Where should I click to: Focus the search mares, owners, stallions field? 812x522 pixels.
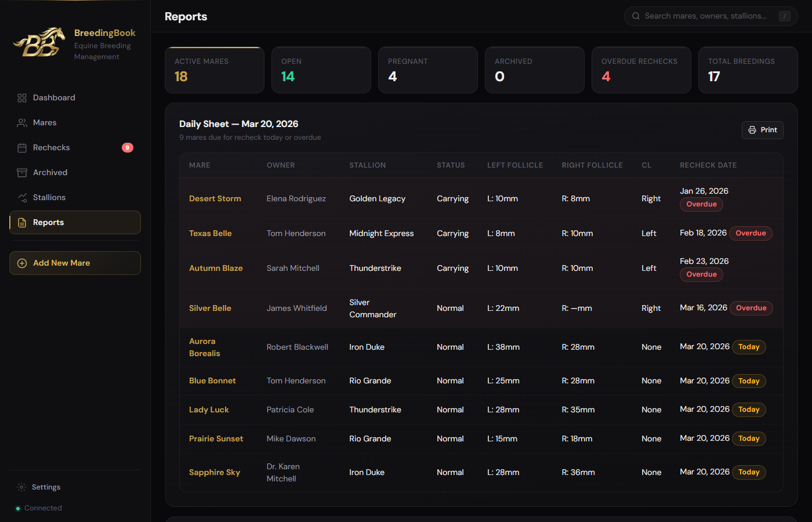tap(710, 16)
